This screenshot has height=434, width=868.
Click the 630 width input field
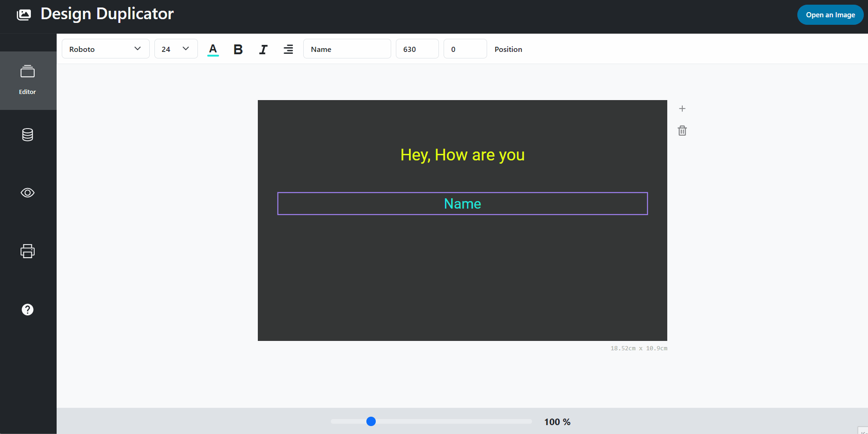[417, 49]
